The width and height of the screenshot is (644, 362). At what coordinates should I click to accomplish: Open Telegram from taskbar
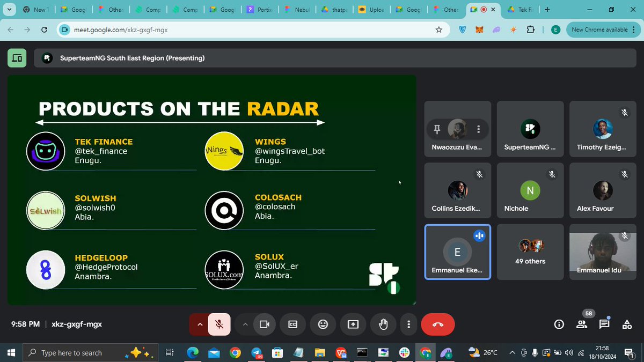coord(256,353)
